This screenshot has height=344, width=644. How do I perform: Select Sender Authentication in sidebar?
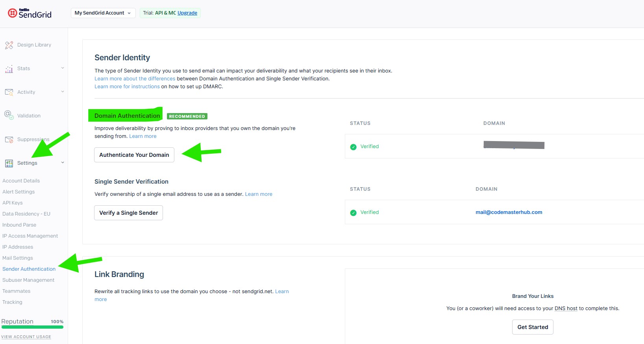tap(29, 269)
